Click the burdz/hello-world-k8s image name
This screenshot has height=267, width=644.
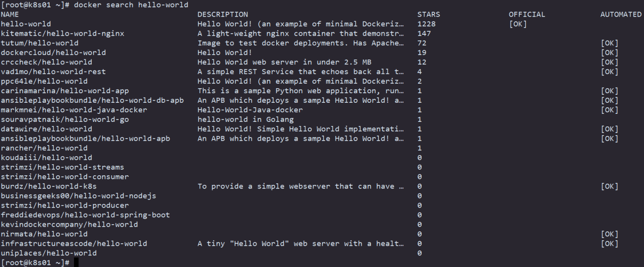pyautogui.click(x=49, y=186)
